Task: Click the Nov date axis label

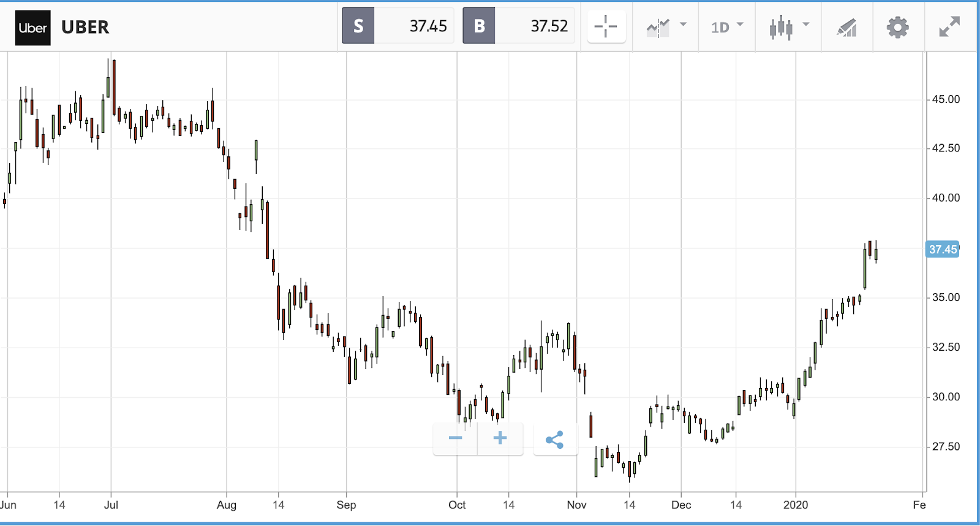Action: click(576, 505)
